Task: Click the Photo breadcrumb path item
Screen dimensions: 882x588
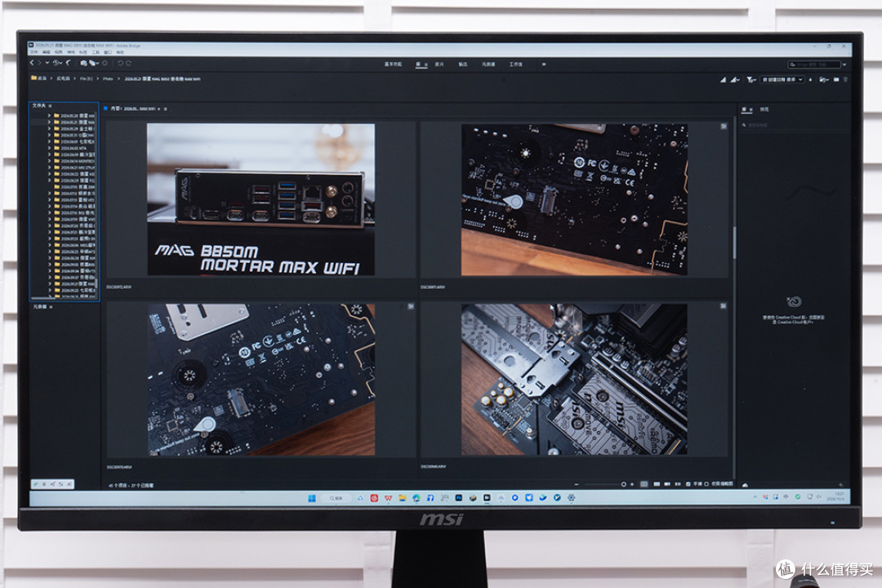Action: [108, 78]
